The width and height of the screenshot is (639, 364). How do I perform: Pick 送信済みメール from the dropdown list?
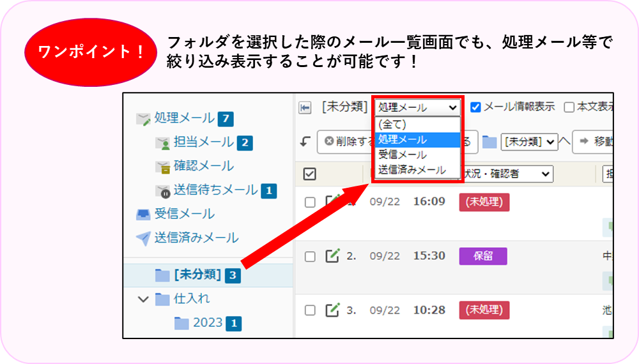(412, 170)
